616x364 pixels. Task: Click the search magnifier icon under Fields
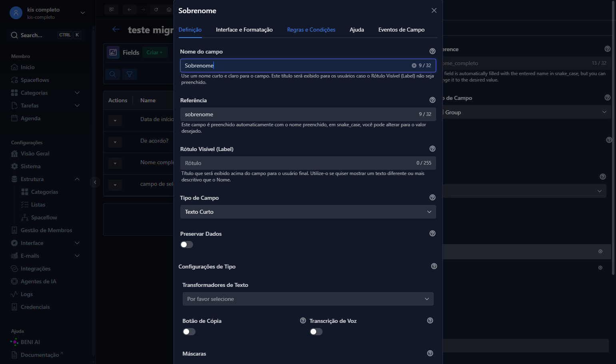[113, 74]
